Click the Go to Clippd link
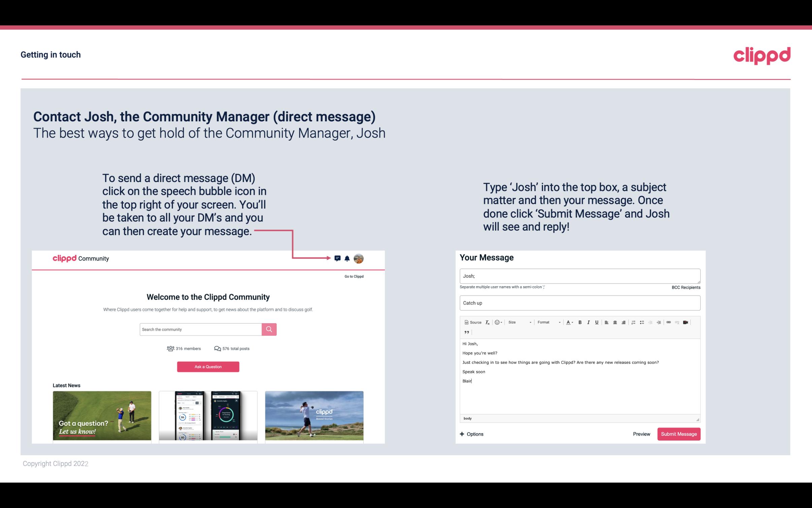The height and width of the screenshot is (508, 812). click(353, 276)
